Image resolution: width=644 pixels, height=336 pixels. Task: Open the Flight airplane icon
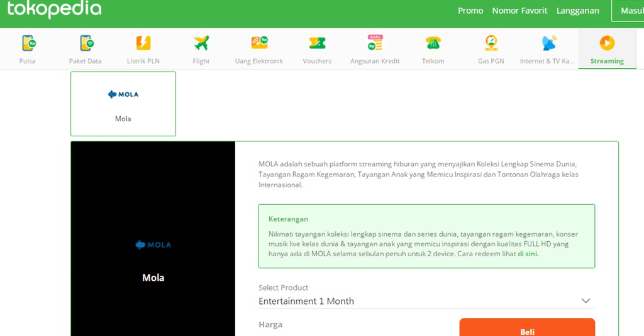point(201,43)
